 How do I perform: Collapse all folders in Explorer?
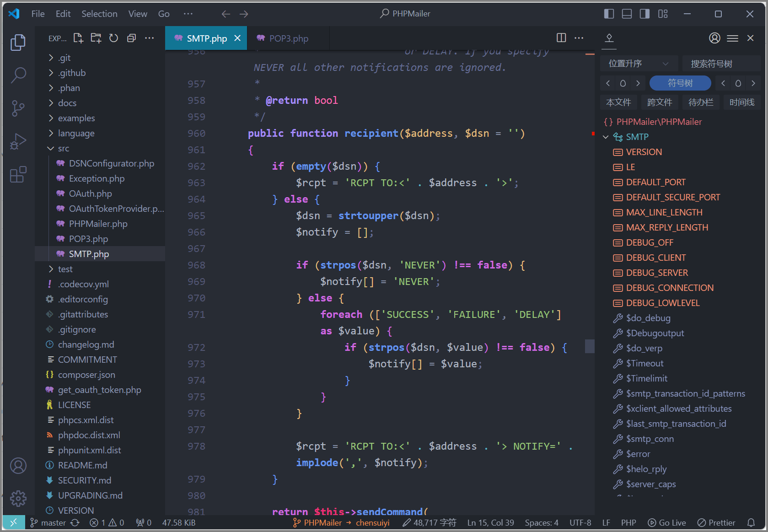[x=132, y=38]
